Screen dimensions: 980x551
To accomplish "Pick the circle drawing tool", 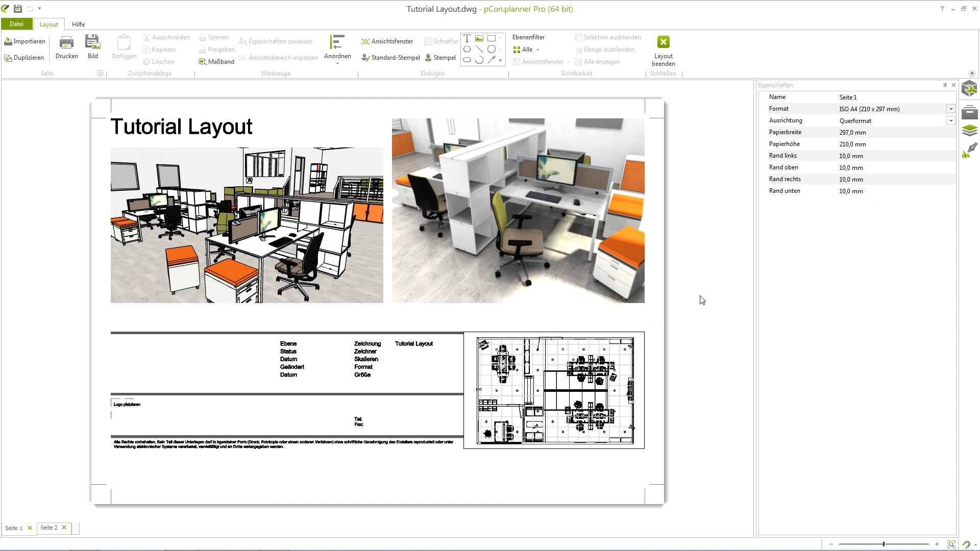I will pos(492,49).
